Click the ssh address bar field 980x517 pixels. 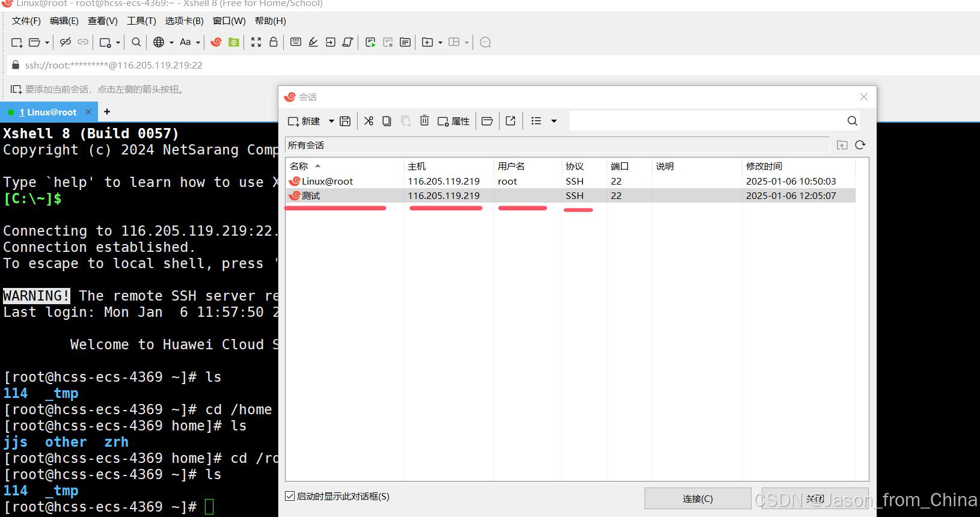click(x=493, y=65)
